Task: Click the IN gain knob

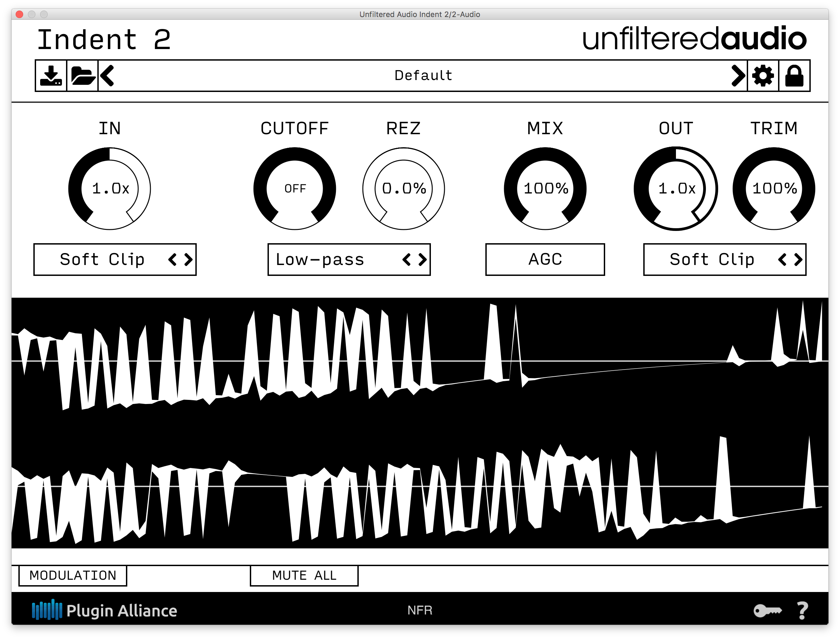Action: tap(110, 189)
